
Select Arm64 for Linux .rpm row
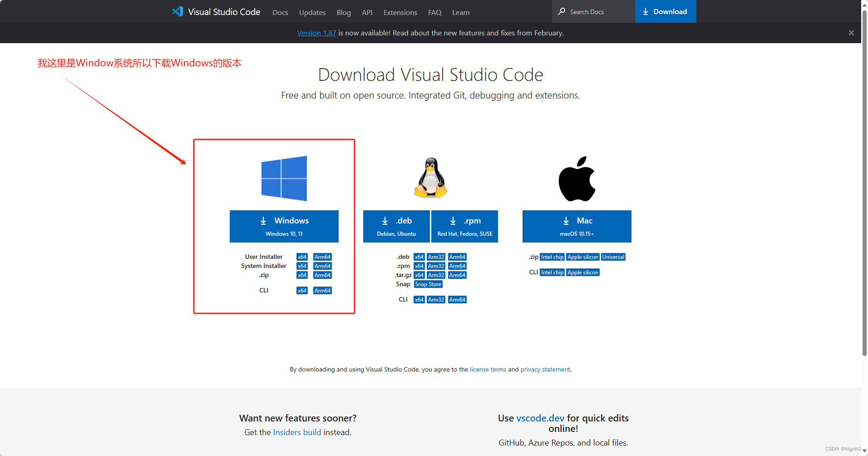pyautogui.click(x=457, y=266)
